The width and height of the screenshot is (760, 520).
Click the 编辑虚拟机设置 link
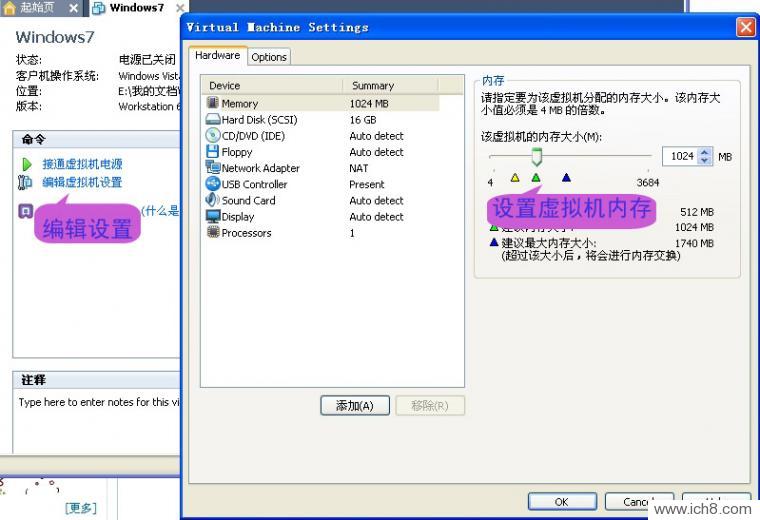[x=82, y=182]
